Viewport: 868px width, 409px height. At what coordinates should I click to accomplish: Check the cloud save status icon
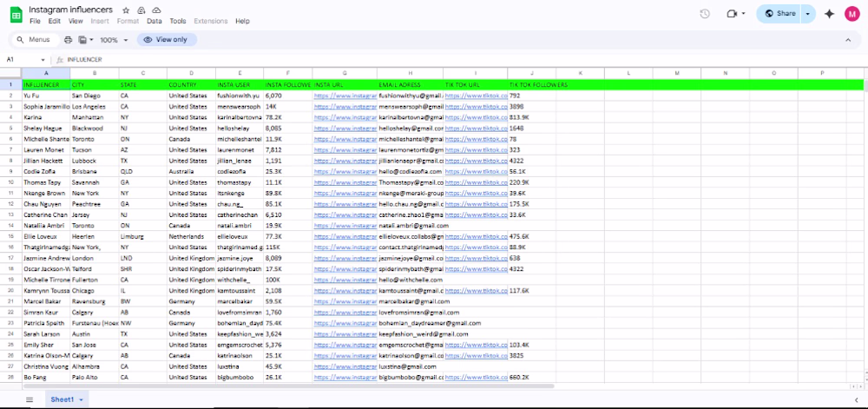[x=156, y=10]
